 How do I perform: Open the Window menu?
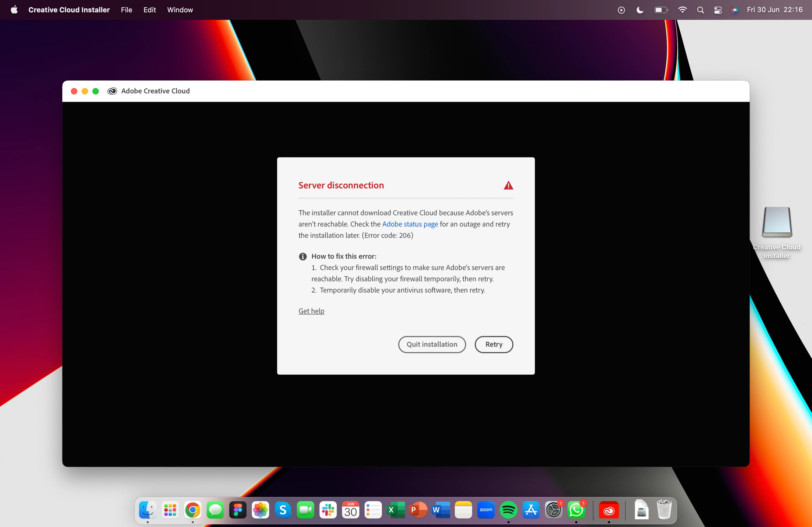[180, 10]
